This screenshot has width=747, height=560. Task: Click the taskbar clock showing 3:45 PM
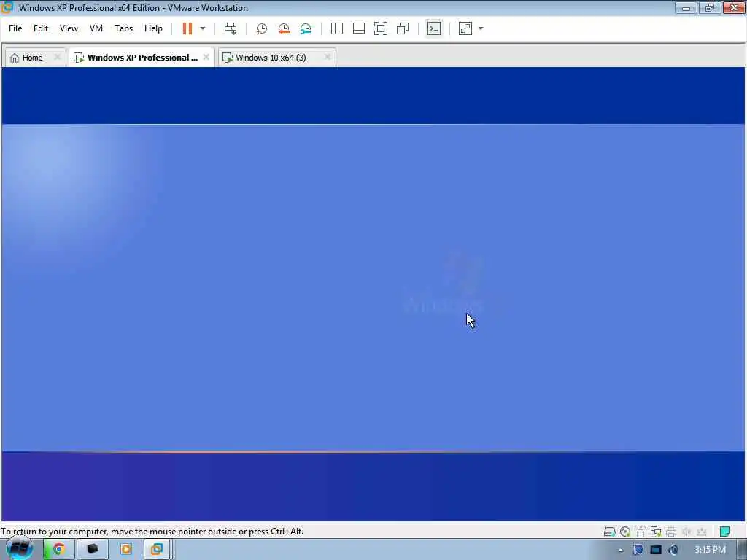[x=710, y=550]
